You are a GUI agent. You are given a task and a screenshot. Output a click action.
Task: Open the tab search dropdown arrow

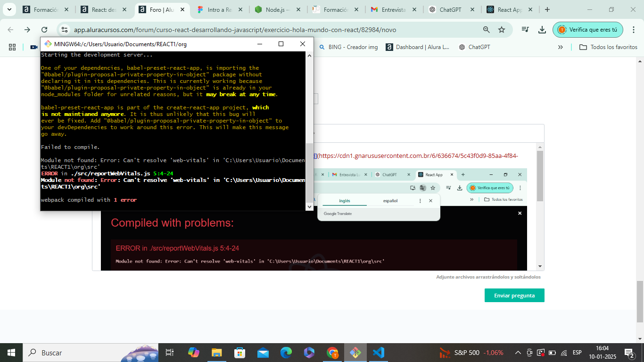9,9
